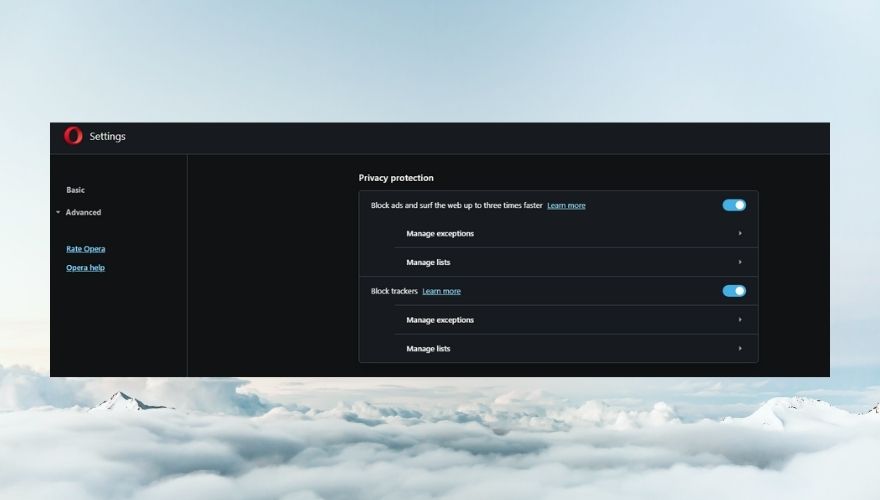
Task: Open Manage lists under Block trackers
Action: pyautogui.click(x=576, y=348)
